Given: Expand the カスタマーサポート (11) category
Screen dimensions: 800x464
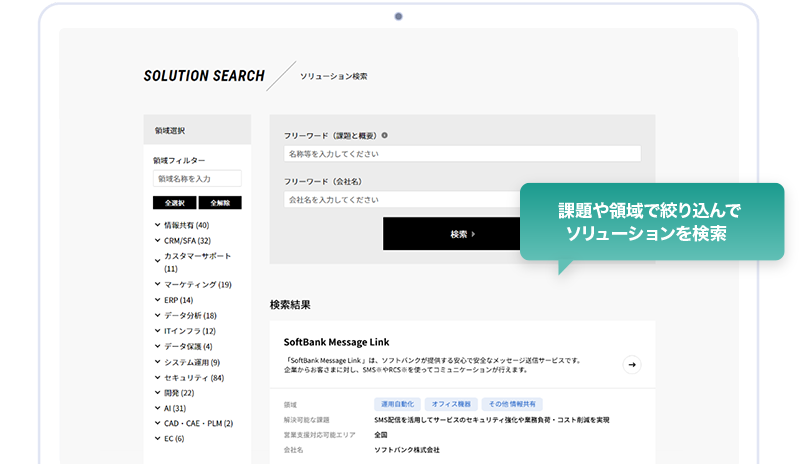Looking at the screenshot, I should click(157, 261).
